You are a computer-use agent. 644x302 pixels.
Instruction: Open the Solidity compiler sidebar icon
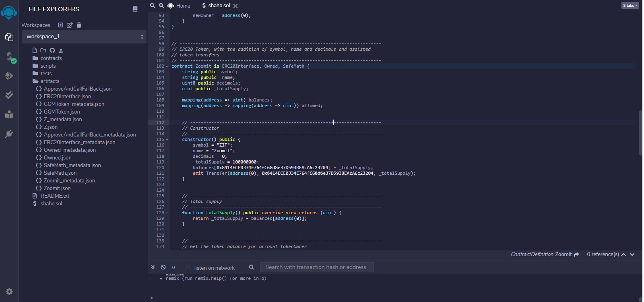pyautogui.click(x=9, y=57)
